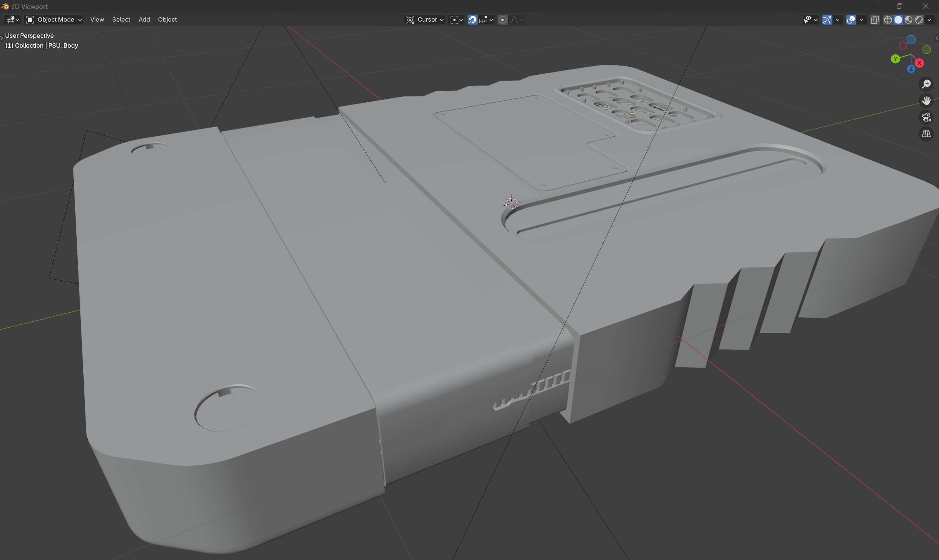Image resolution: width=939 pixels, height=560 pixels.
Task: Click the pan view hand button
Action: [926, 101]
